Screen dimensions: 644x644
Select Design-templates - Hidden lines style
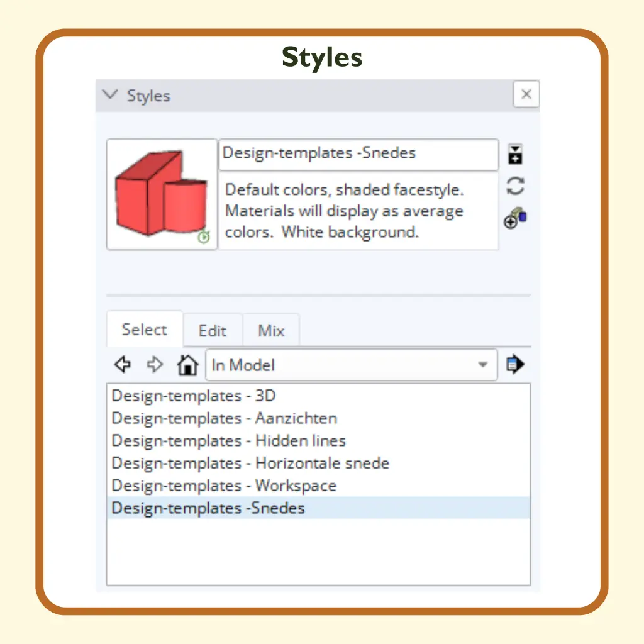click(x=318, y=441)
